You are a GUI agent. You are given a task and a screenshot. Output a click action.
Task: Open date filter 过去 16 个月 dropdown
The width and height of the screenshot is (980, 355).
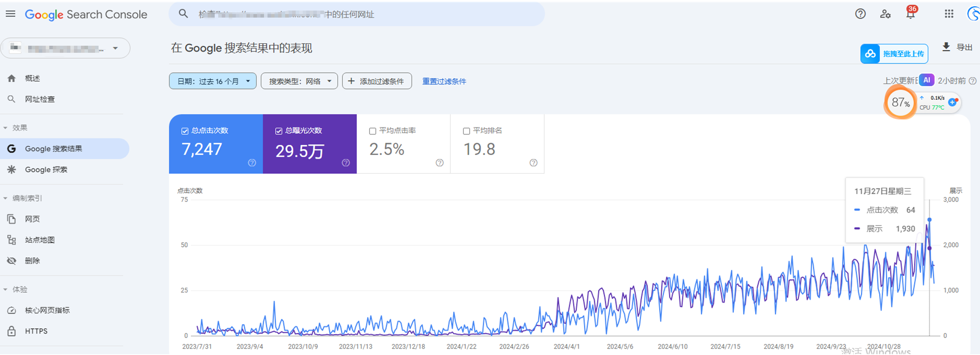click(x=213, y=81)
